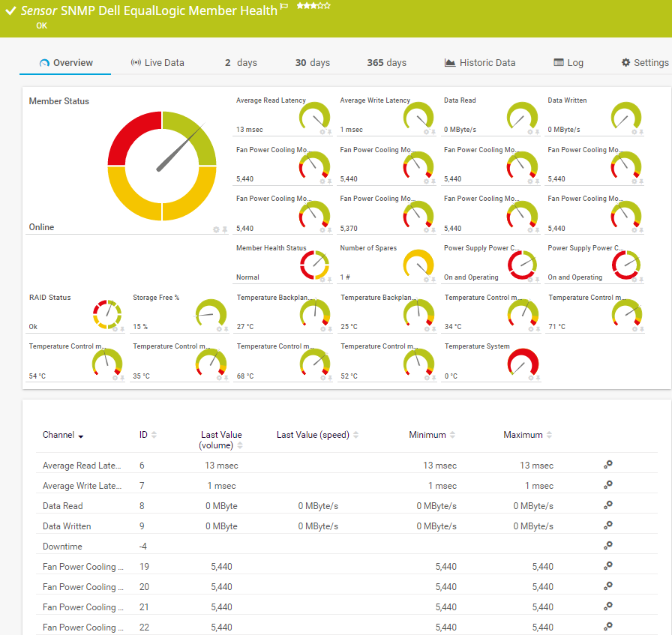Click the flag icon beside sensor title
Image resolution: width=672 pixels, height=635 pixels.
point(284,7)
